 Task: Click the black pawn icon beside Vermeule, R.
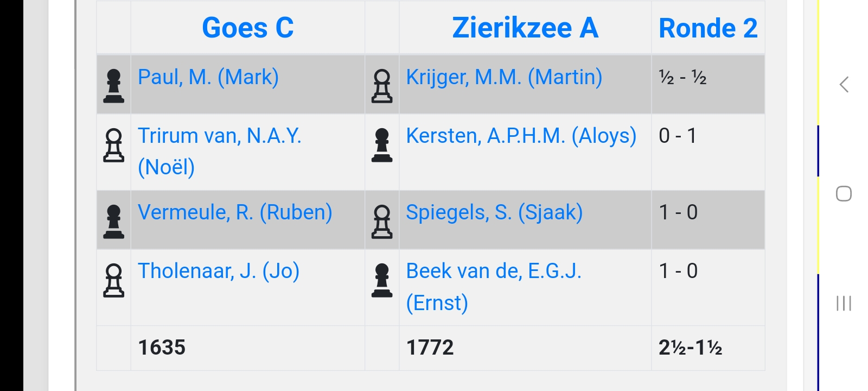click(113, 222)
